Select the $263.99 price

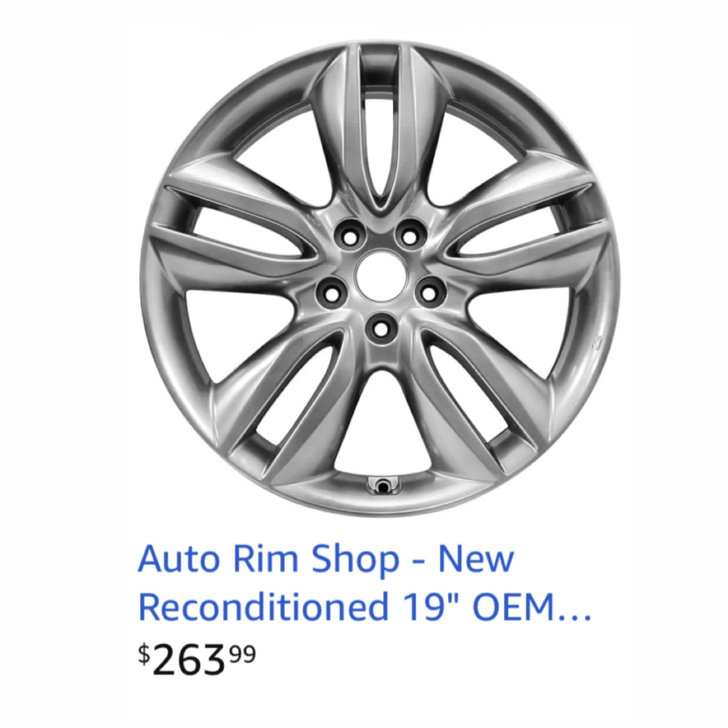click(197, 660)
